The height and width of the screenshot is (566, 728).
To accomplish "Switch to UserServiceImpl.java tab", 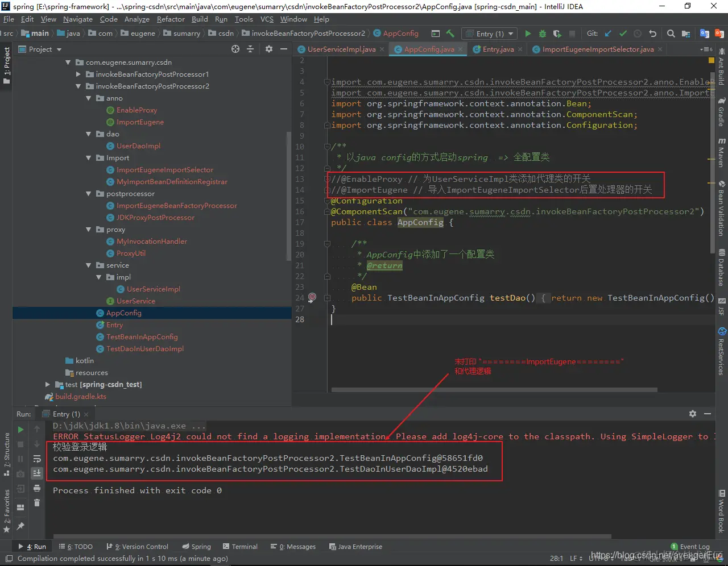I will [x=341, y=49].
